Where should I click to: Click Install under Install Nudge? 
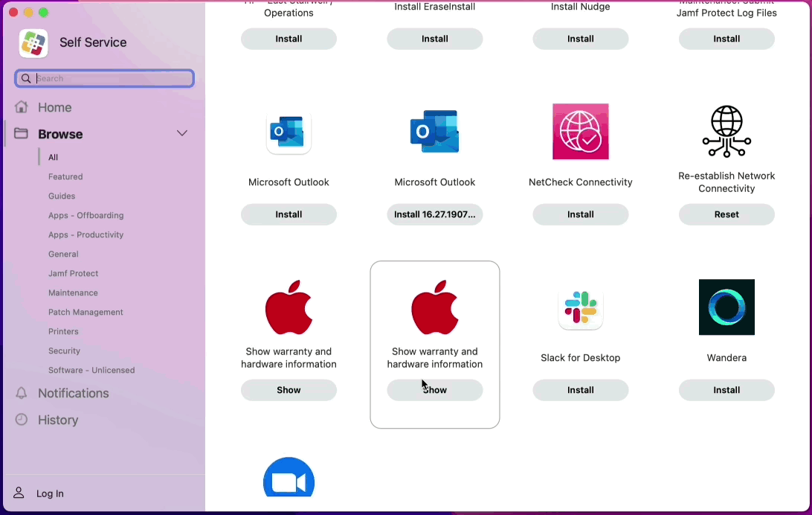(x=581, y=39)
